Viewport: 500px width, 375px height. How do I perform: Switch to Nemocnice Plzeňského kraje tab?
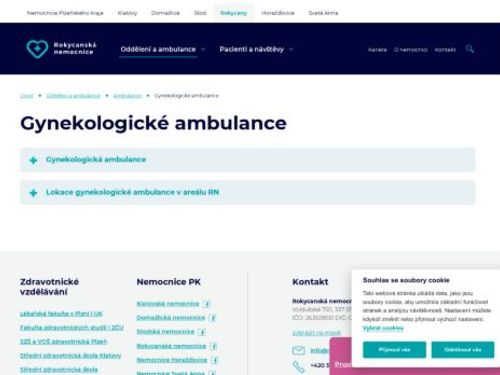(x=65, y=13)
